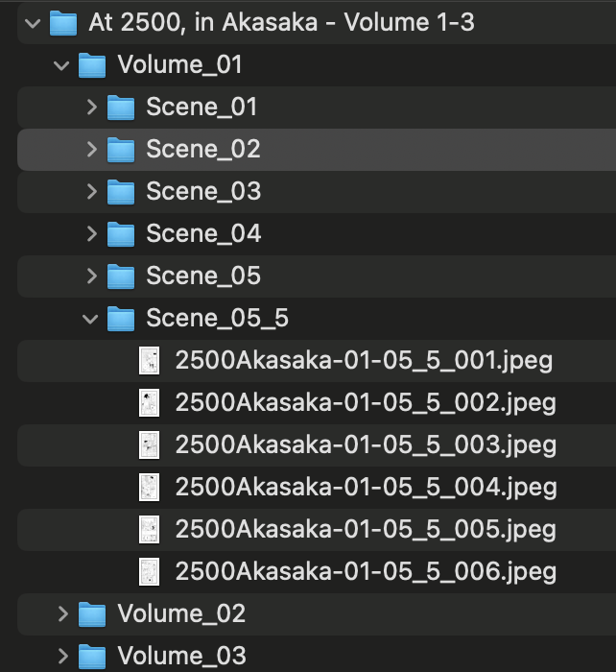Select file 2500Akasaka-01-05_5_006.jpeg
The width and height of the screenshot is (616, 672).
pos(365,571)
